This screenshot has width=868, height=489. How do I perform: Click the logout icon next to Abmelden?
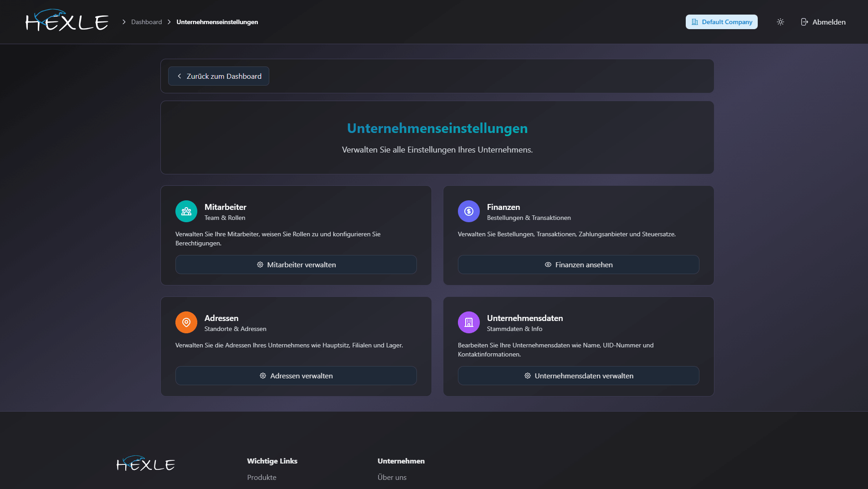pyautogui.click(x=805, y=21)
